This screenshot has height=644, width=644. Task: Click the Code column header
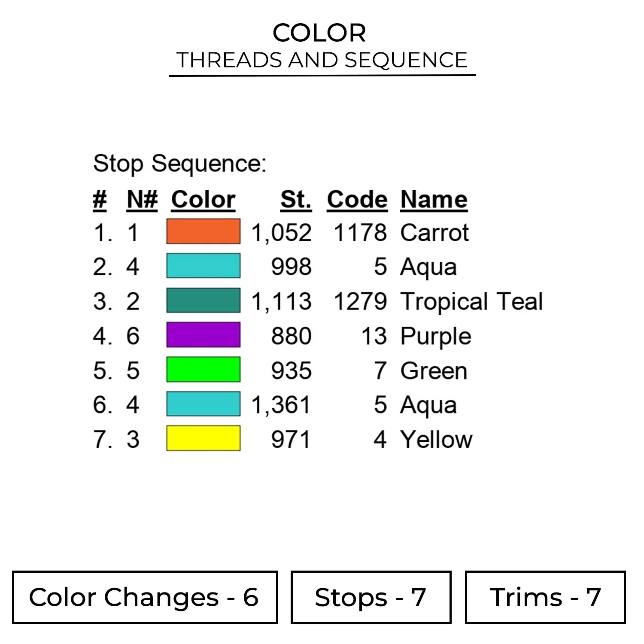(357, 200)
